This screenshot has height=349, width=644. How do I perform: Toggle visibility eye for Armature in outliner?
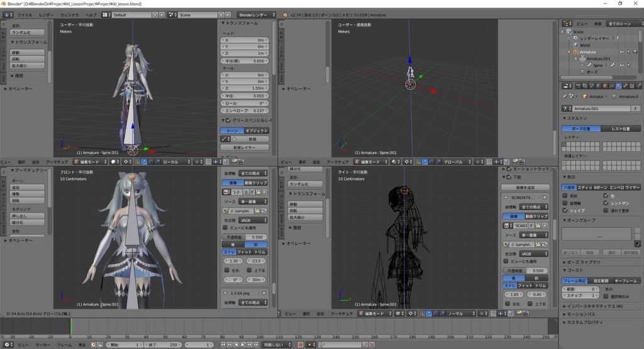[622, 52]
